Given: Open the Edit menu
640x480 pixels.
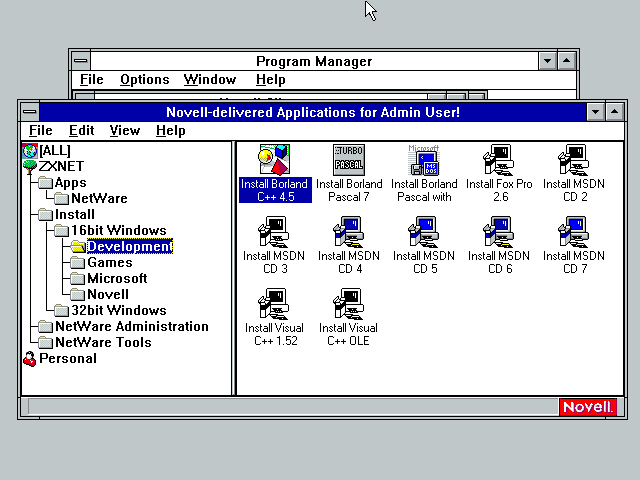Looking at the screenshot, I should (x=81, y=131).
